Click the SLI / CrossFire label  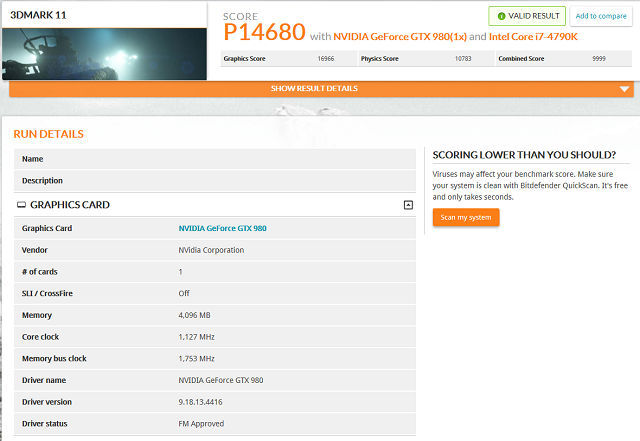click(47, 294)
